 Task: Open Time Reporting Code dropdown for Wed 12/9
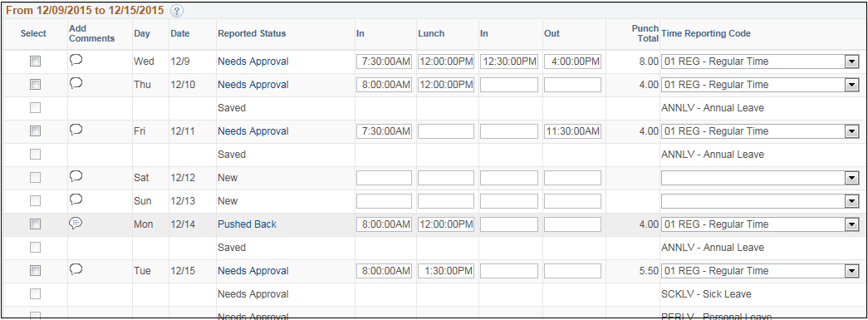click(x=759, y=62)
